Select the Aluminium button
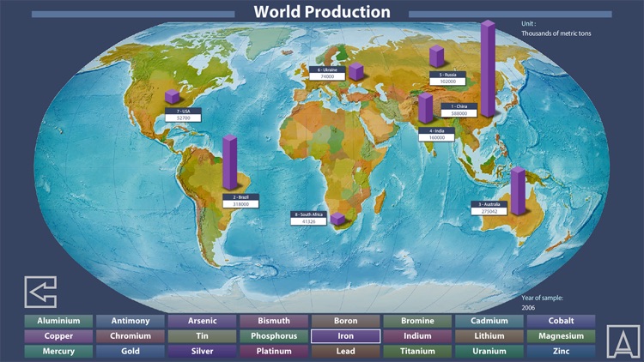The height and width of the screenshot is (362, 644). tap(58, 321)
